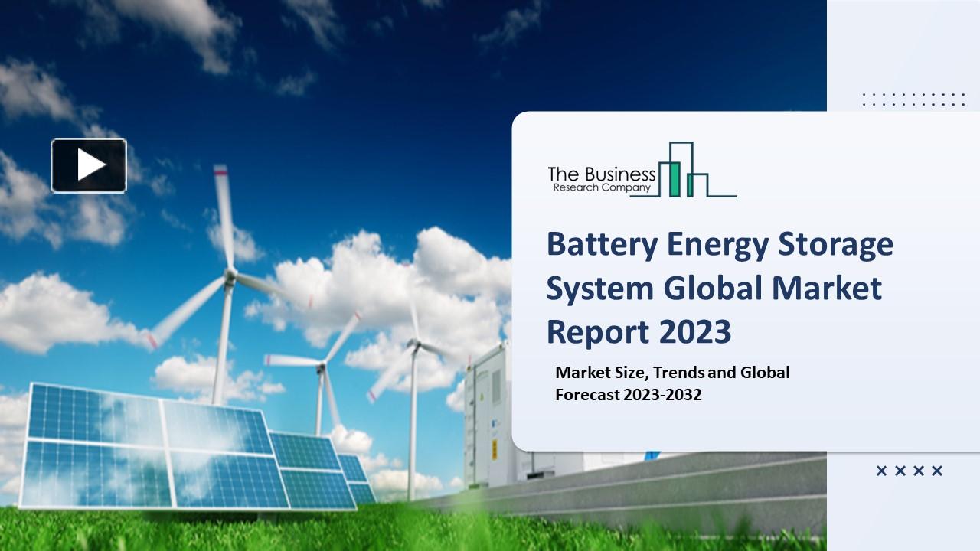980x551 pixels.
Task: Select the Forecast 2023-2032 text line
Action: [x=629, y=396]
